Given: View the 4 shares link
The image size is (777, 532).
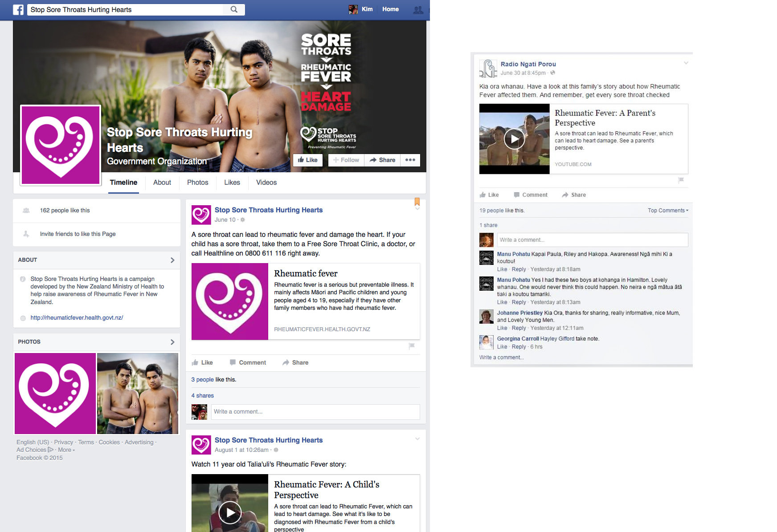Looking at the screenshot, I should pos(203,396).
